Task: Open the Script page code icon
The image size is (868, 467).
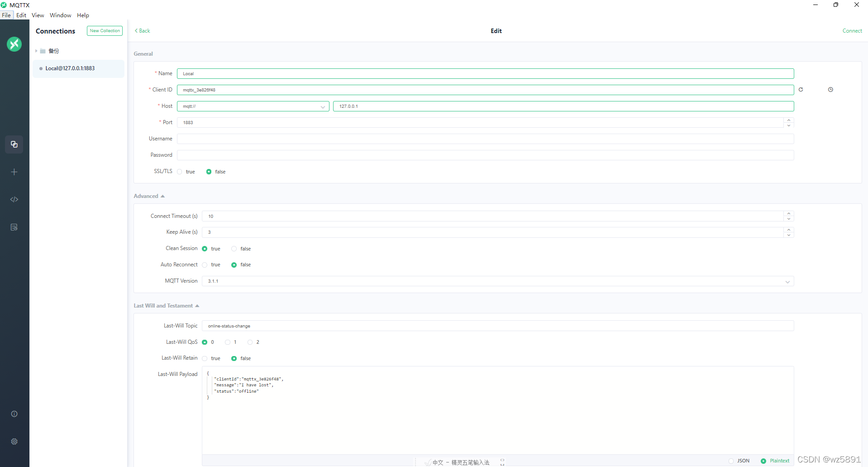Action: click(14, 199)
